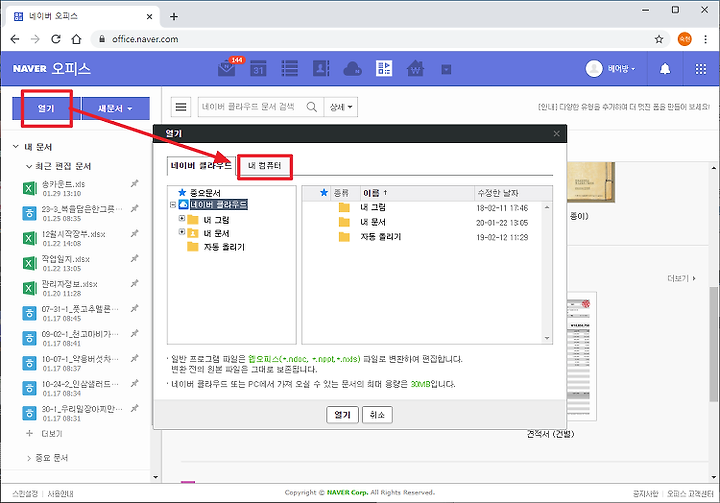This screenshot has width=720, height=503.
Task: Sort by star column header in file list
Action: [324, 193]
